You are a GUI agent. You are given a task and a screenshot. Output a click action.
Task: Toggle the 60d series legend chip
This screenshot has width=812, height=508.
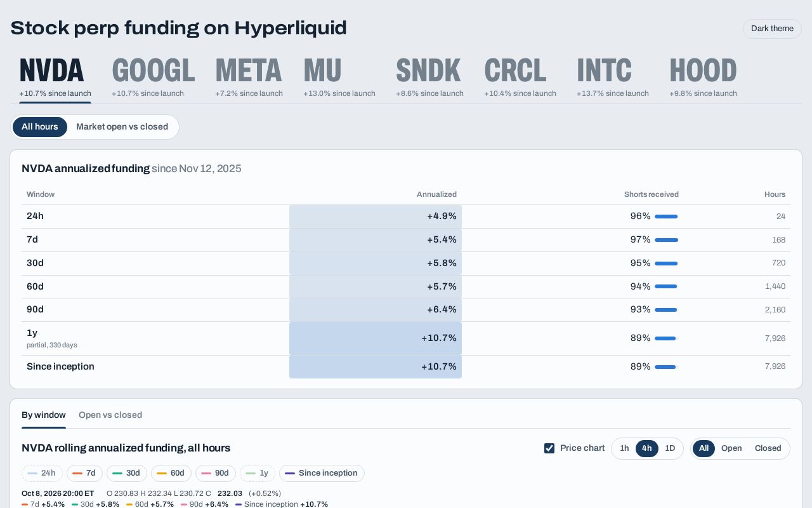coord(171,473)
